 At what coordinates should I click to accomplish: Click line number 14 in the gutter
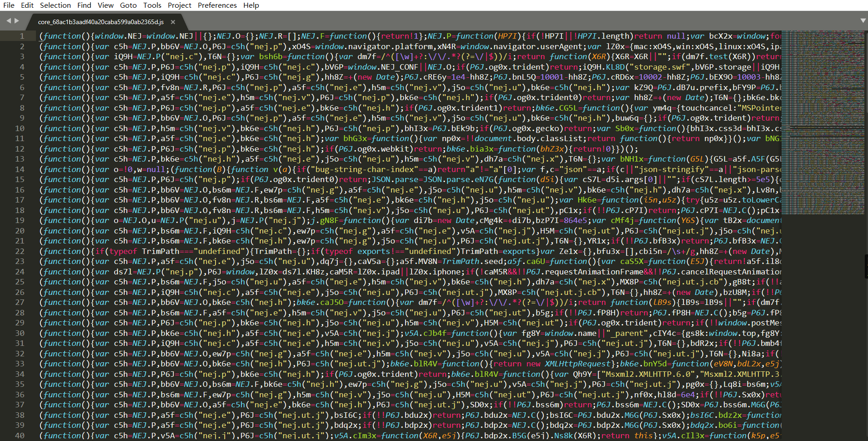click(20, 169)
